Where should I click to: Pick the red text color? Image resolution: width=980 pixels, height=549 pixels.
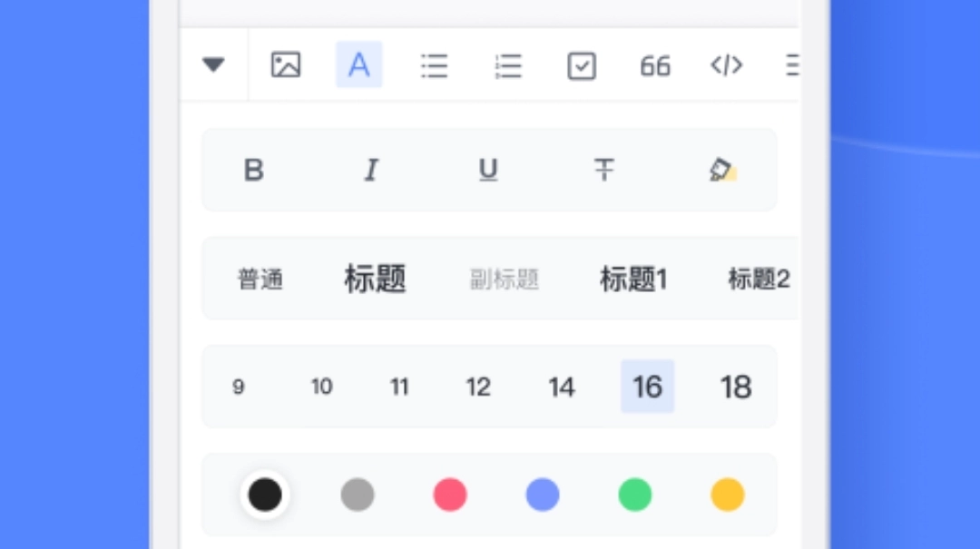click(x=450, y=495)
